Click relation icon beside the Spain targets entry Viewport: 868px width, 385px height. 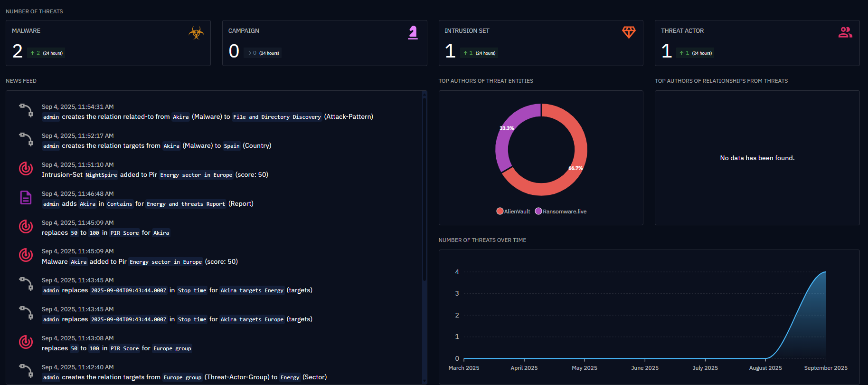click(x=26, y=139)
